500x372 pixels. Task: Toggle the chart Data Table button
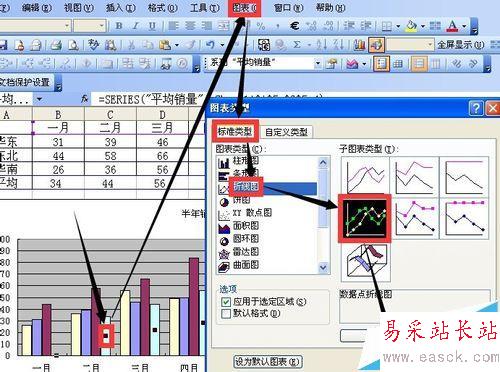[398, 63]
